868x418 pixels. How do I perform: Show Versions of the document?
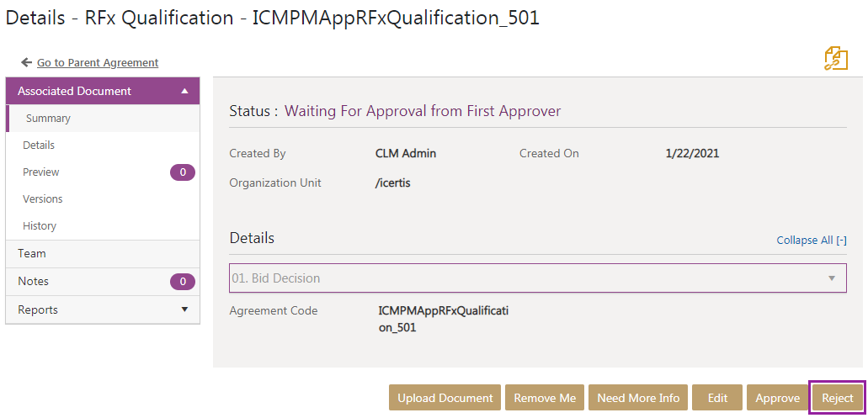pyautogui.click(x=43, y=199)
